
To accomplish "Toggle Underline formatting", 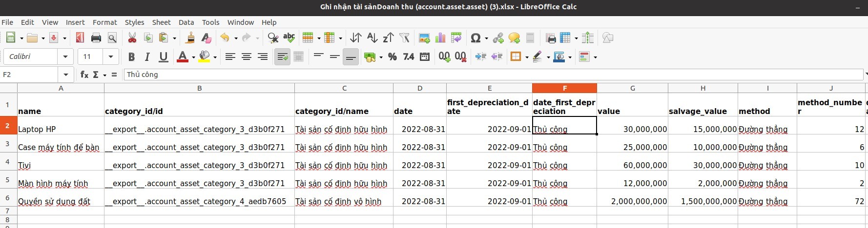I will [x=164, y=57].
